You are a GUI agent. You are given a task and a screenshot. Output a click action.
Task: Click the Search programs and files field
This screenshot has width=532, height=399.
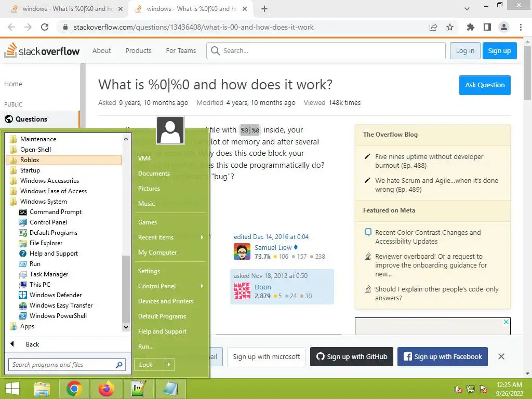coord(67,365)
